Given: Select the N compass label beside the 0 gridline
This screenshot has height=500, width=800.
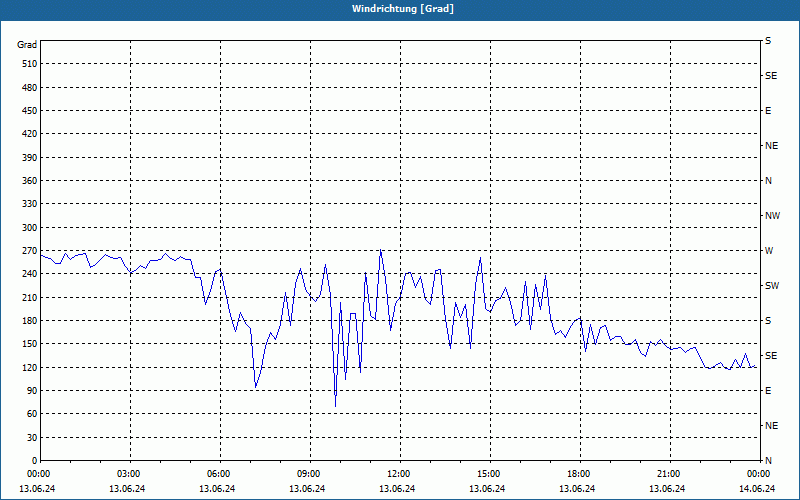Looking at the screenshot, I should pyautogui.click(x=768, y=461).
